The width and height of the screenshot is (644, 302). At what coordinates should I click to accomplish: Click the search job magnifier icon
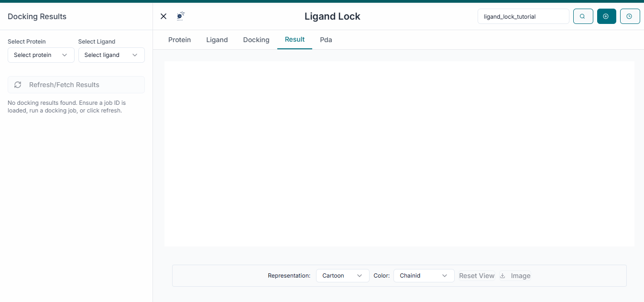coord(582,16)
